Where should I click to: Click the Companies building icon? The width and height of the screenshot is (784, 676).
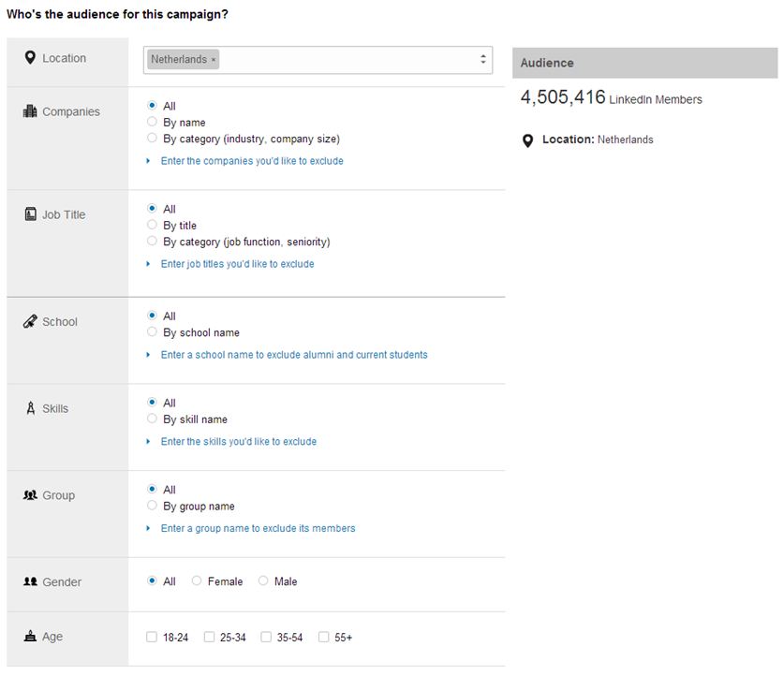(30, 111)
